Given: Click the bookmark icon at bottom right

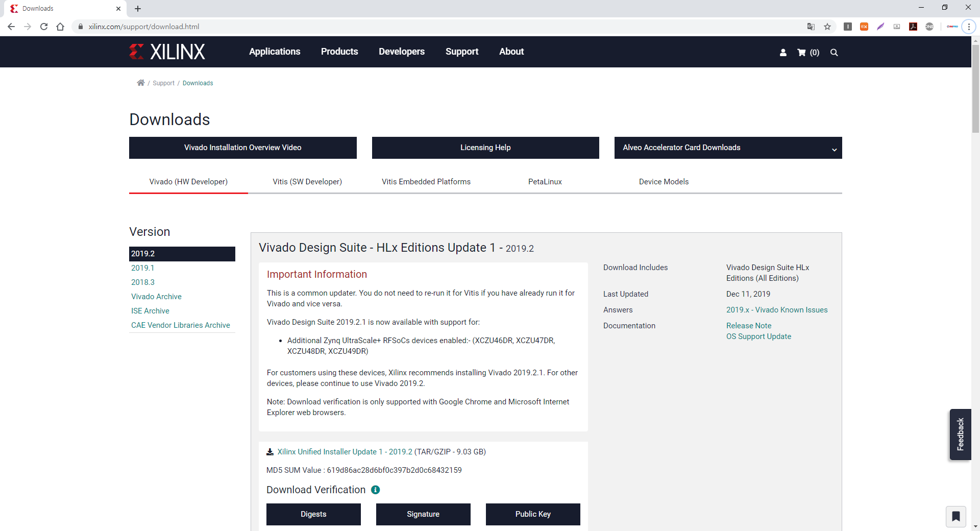Looking at the screenshot, I should coord(956,516).
